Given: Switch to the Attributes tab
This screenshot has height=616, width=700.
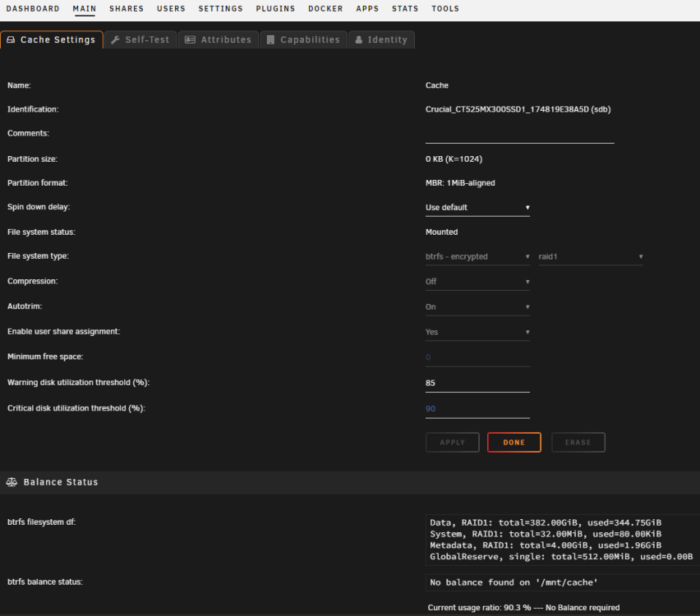Looking at the screenshot, I should (219, 39).
